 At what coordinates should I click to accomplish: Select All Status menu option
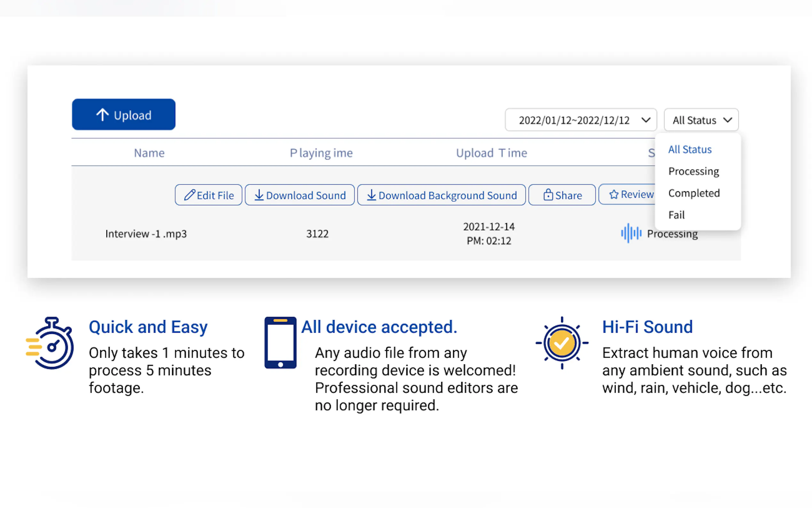690,149
